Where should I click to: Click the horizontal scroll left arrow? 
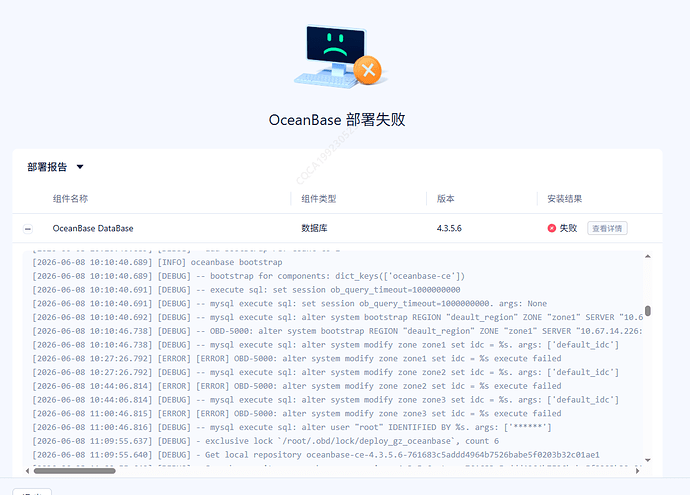28,471
